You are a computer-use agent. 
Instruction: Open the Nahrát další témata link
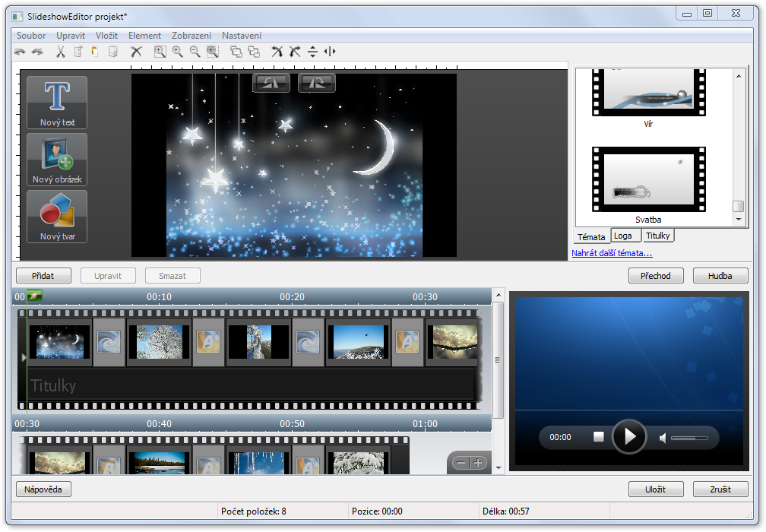[612, 253]
